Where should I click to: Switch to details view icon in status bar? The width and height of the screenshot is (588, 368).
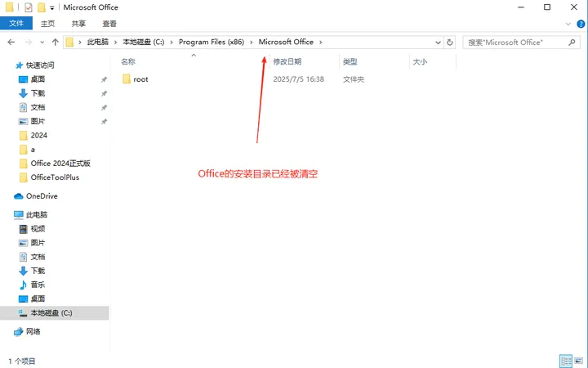566,361
